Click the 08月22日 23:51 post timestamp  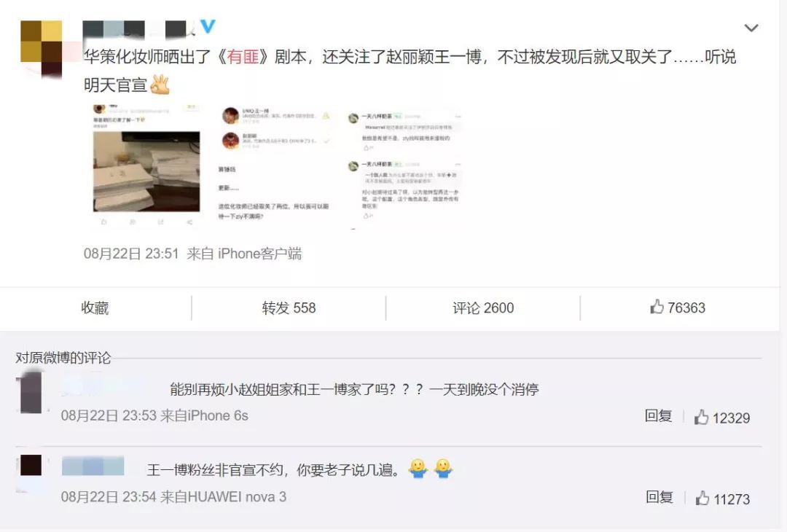pyautogui.click(x=131, y=254)
